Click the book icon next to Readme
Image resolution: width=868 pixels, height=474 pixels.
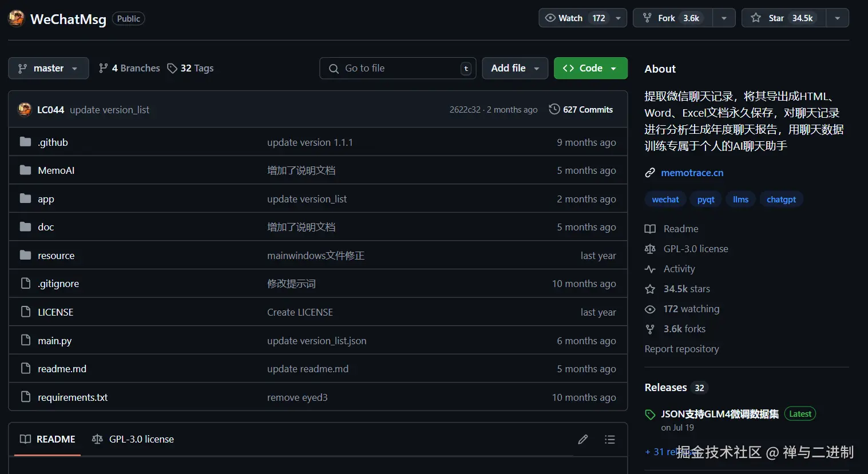click(x=650, y=229)
